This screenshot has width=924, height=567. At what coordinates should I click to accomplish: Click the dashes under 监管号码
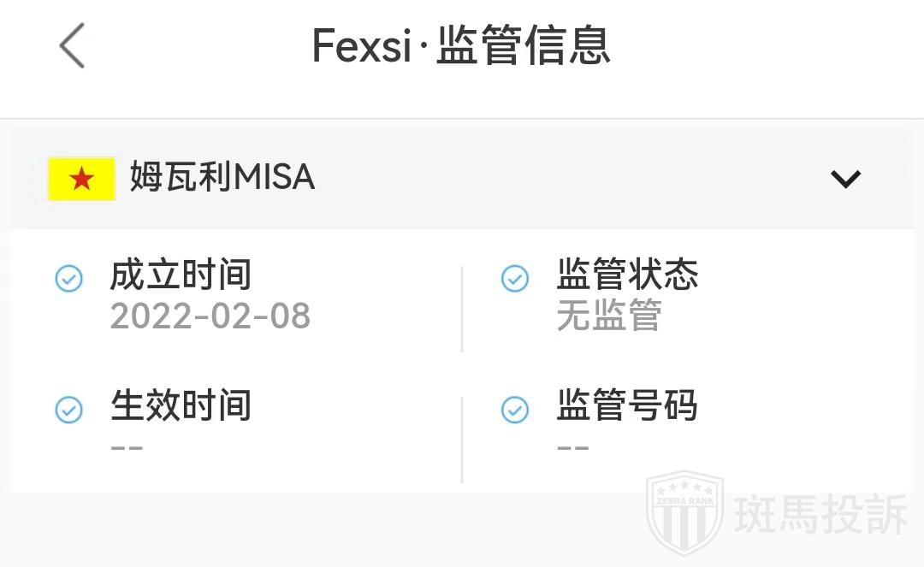(573, 447)
